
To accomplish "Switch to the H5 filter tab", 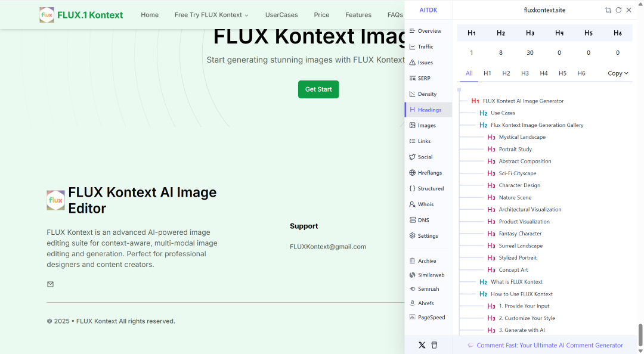I will [x=562, y=73].
